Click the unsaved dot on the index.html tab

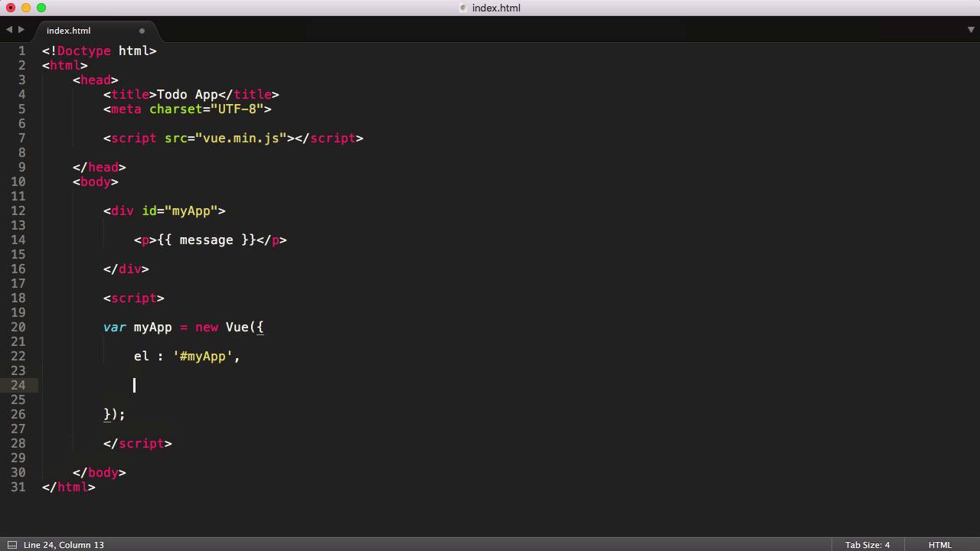coord(142,31)
